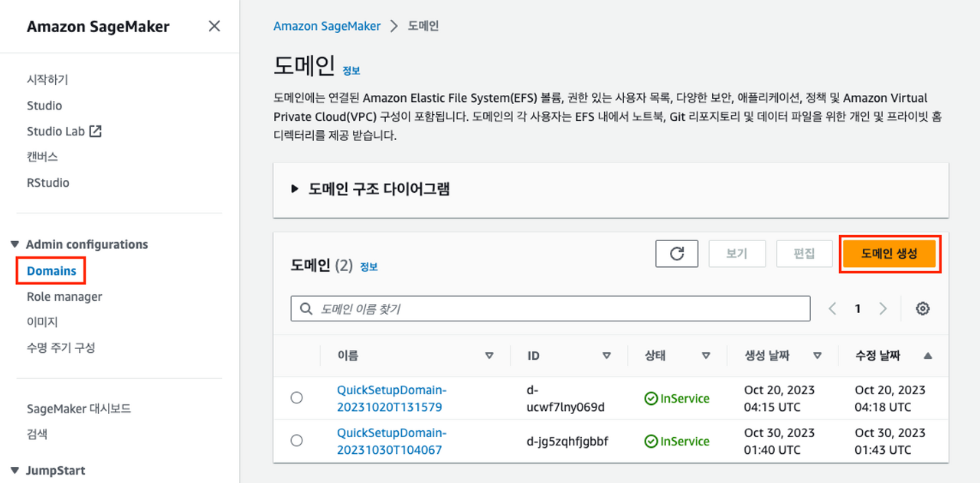980x483 pixels.
Task: Collapse the Admin configurations section
Action: tap(15, 244)
